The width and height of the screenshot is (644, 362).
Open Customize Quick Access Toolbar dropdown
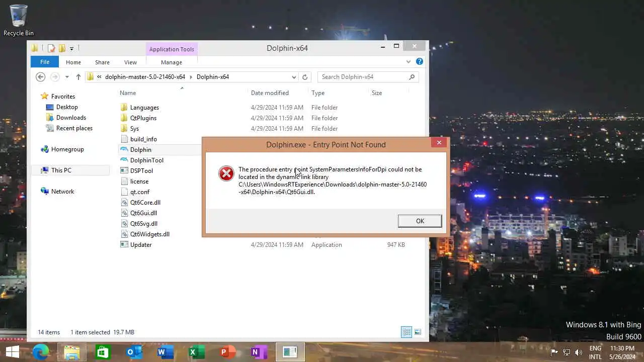tap(71, 49)
